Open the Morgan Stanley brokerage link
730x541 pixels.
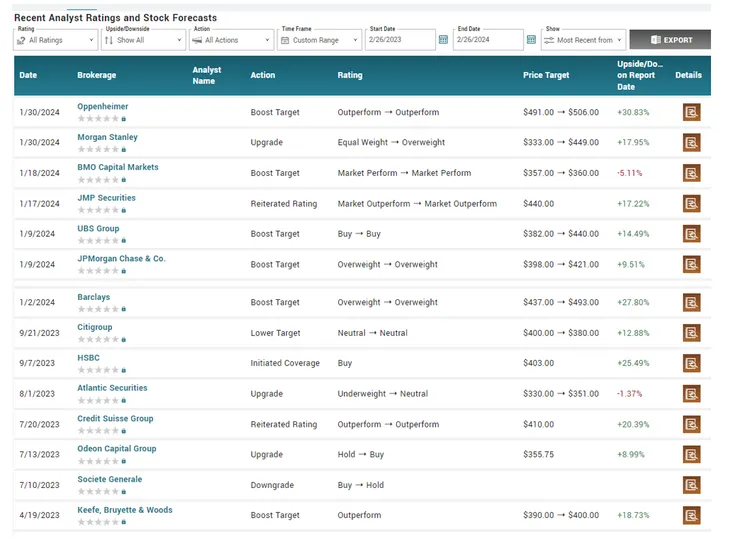click(107, 137)
